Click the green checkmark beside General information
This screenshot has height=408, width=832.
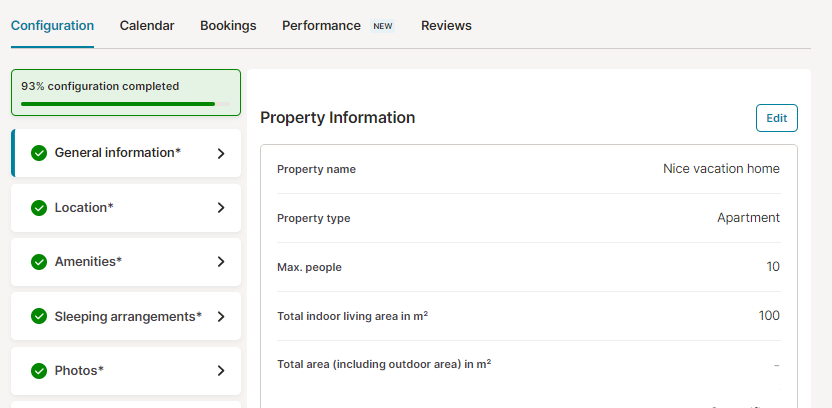39,153
